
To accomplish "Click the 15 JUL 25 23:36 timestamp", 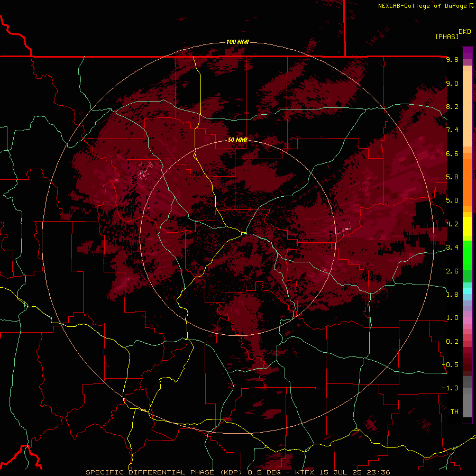I will pyautogui.click(x=355, y=472).
